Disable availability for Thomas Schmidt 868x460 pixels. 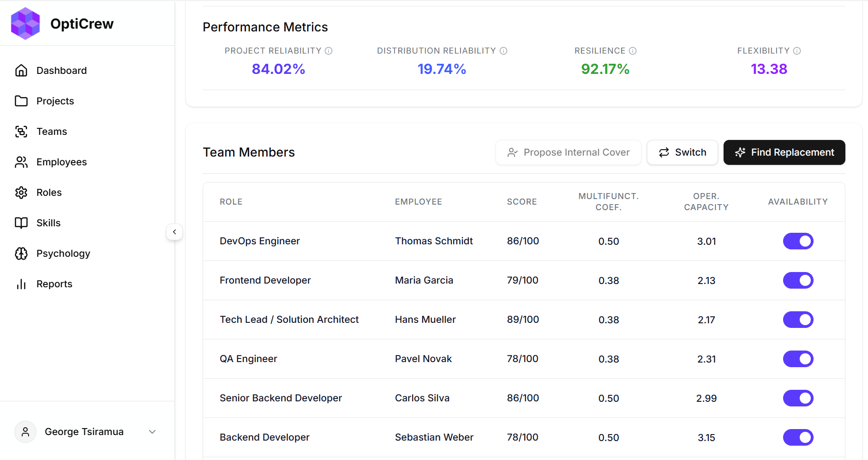[x=798, y=241]
